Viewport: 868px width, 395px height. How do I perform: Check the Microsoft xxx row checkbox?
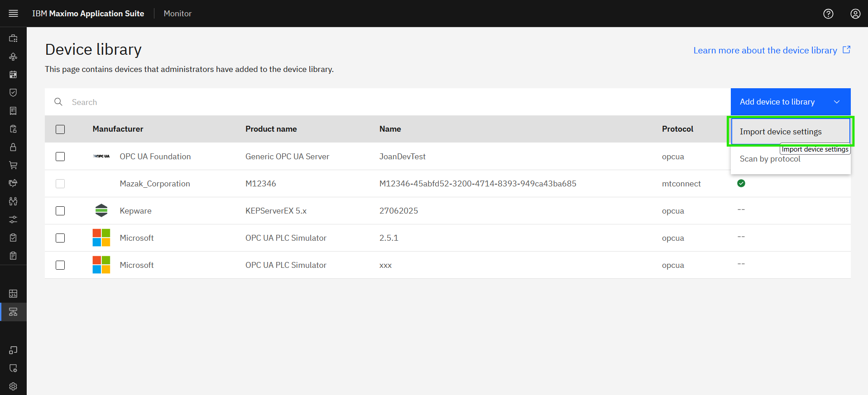(x=60, y=265)
